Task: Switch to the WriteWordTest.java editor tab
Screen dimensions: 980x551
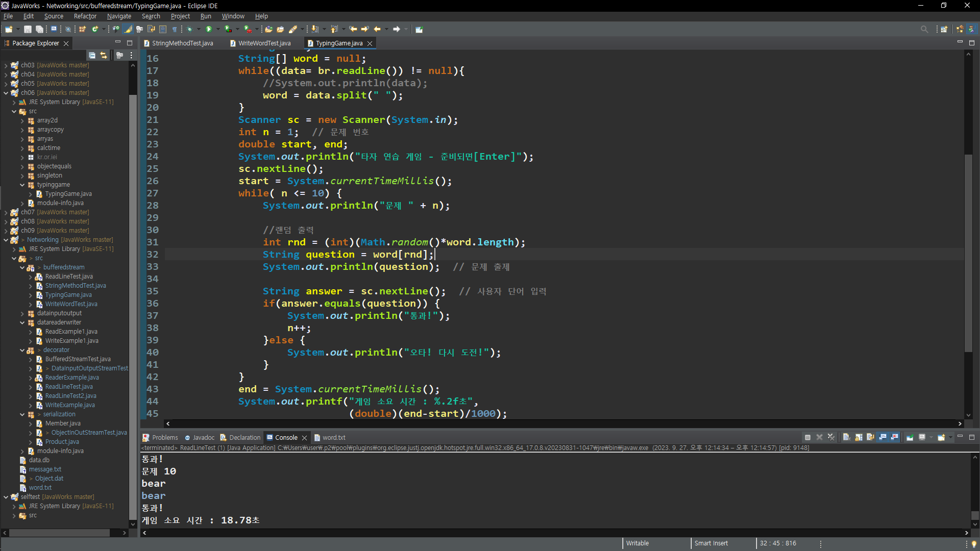Action: click(x=264, y=43)
